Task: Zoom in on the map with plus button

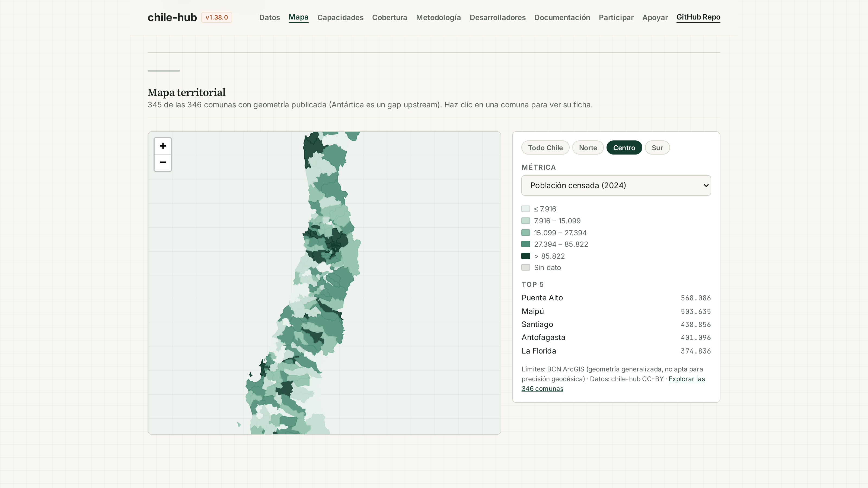Action: point(163,146)
